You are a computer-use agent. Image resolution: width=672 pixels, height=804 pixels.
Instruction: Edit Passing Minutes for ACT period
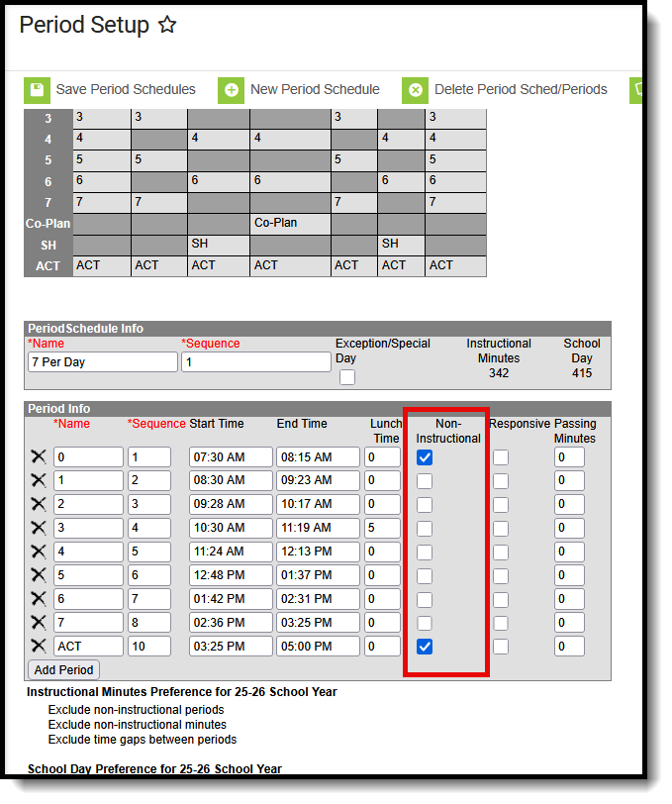pyautogui.click(x=569, y=646)
